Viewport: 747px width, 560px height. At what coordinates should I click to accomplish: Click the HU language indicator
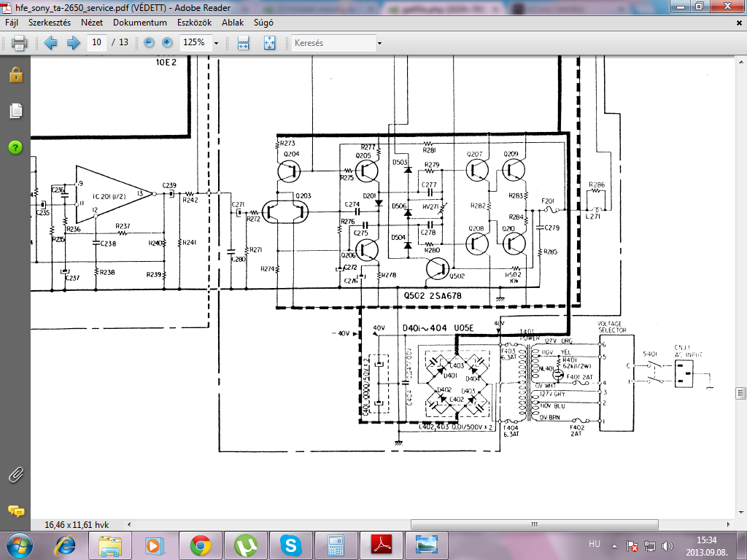click(594, 544)
